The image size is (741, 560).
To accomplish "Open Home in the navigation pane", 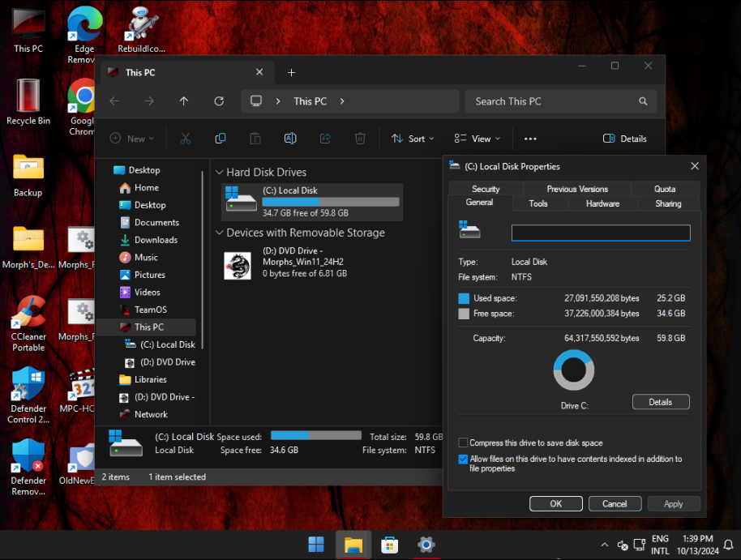I will coord(147,187).
